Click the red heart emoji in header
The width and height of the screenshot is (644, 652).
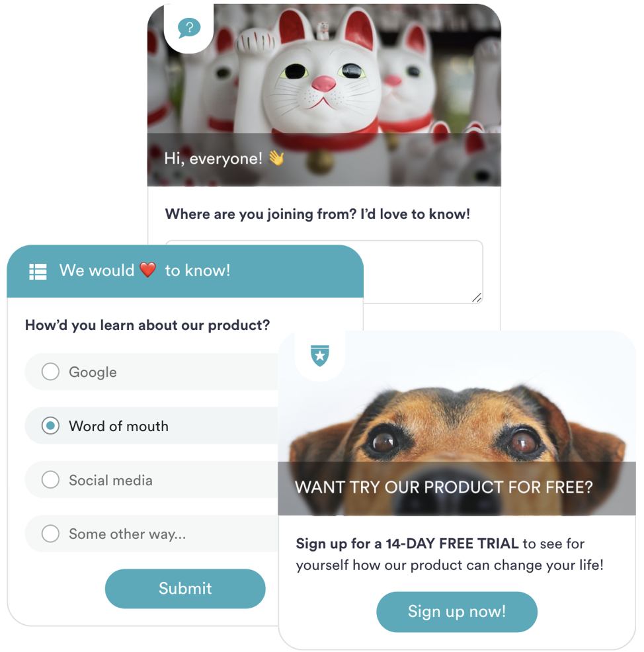click(x=147, y=269)
